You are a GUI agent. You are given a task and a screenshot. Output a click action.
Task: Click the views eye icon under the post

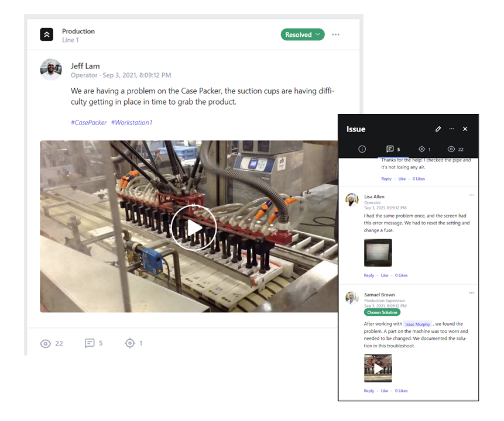[46, 344]
